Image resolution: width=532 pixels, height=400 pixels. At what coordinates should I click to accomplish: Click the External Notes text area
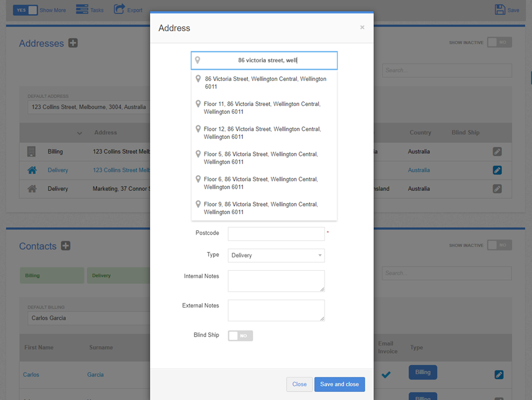pyautogui.click(x=276, y=310)
